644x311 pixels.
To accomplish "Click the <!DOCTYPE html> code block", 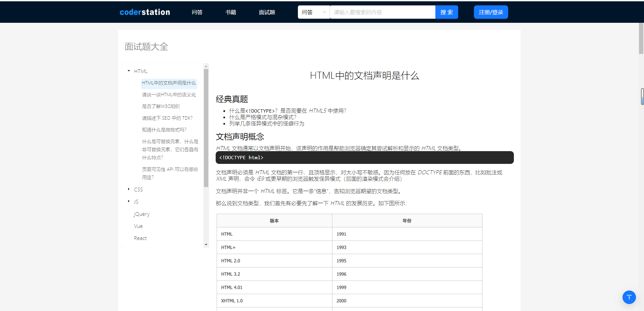I will tap(365, 158).
